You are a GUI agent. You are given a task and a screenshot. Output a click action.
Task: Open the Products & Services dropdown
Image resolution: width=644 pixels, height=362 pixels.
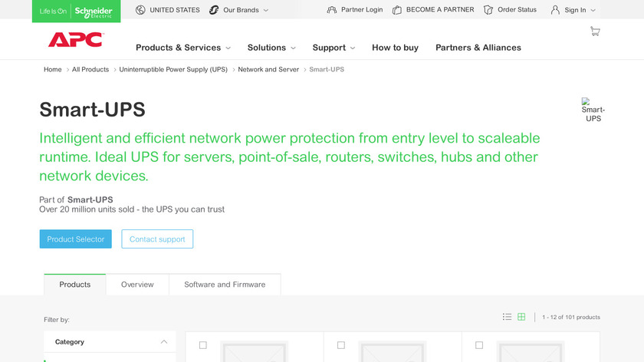coord(182,48)
